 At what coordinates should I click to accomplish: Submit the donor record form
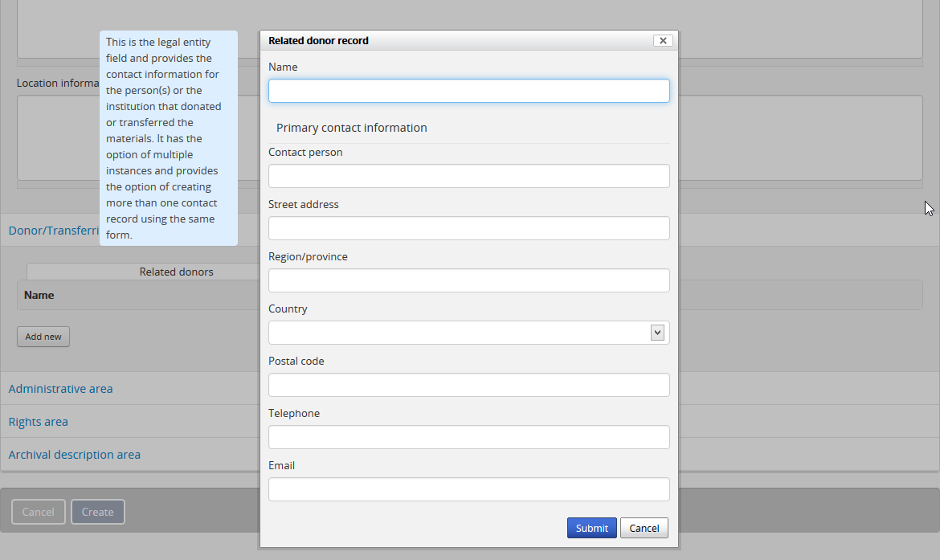591,528
